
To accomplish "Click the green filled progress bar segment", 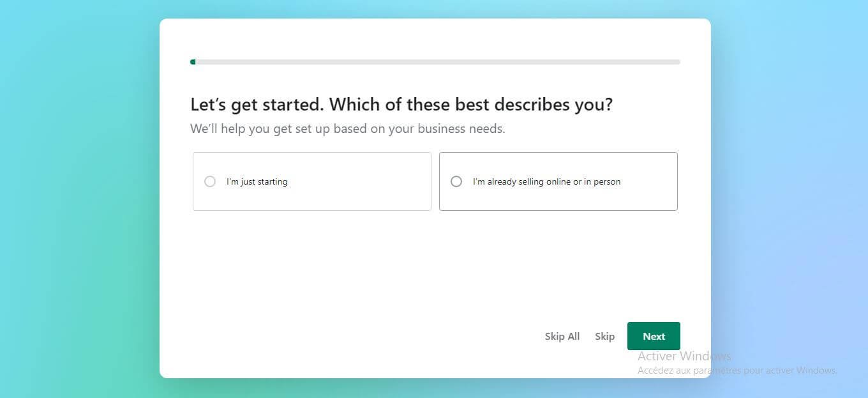I will coord(193,62).
